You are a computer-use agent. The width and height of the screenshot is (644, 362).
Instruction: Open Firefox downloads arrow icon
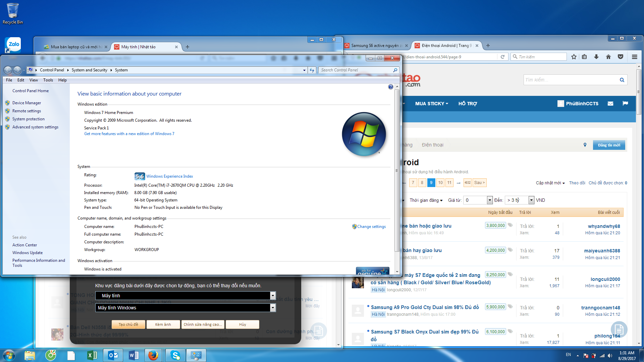coord(596,57)
